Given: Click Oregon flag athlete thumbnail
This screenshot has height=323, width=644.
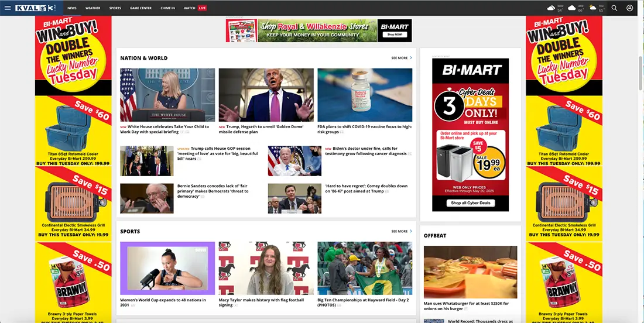Looking at the screenshot, I should (x=365, y=268).
